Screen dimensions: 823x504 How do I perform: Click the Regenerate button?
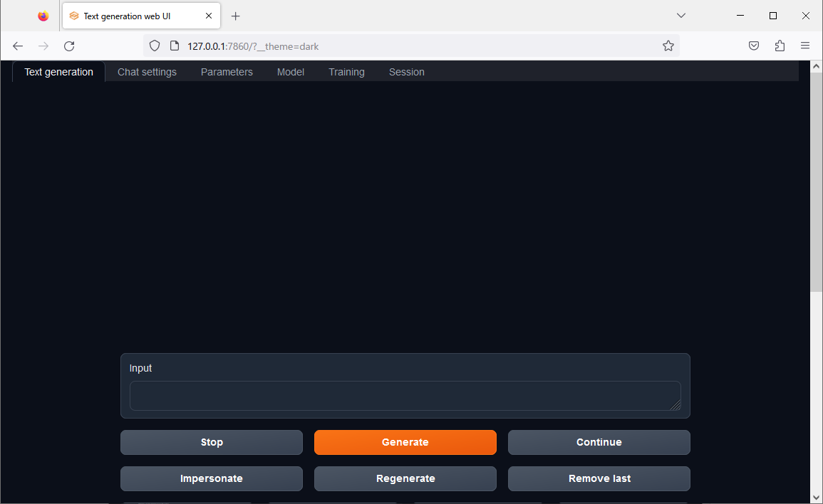tap(405, 478)
